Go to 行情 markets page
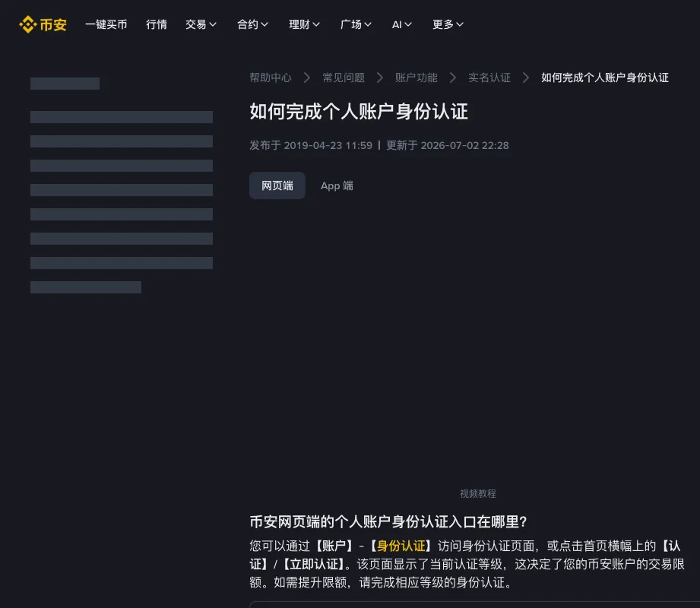The width and height of the screenshot is (700, 608). 157,24
